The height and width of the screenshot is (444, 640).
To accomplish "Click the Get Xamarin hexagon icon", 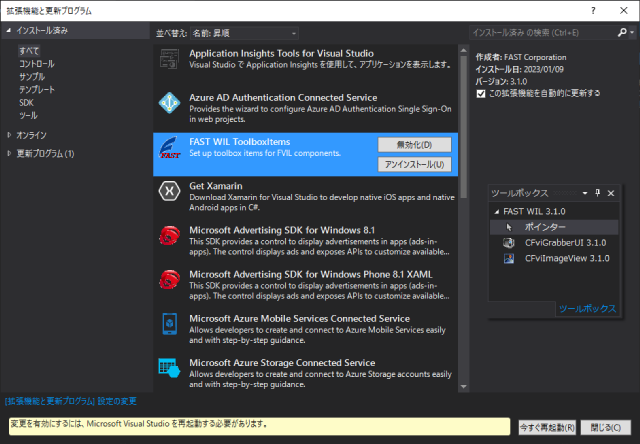I will [x=169, y=191].
